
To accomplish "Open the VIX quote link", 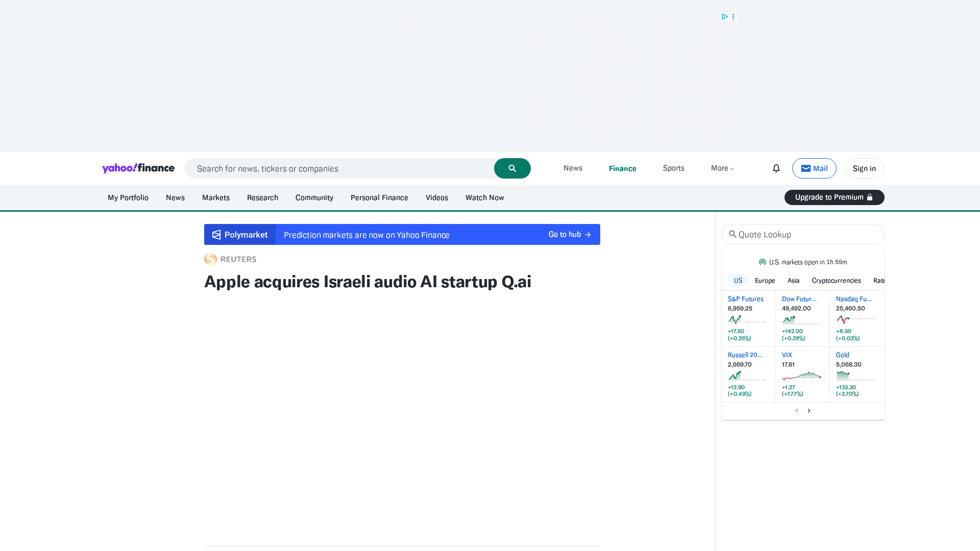I will [787, 355].
